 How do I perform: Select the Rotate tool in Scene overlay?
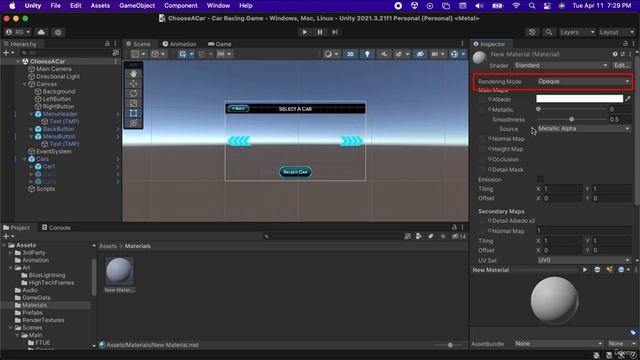pyautogui.click(x=133, y=93)
